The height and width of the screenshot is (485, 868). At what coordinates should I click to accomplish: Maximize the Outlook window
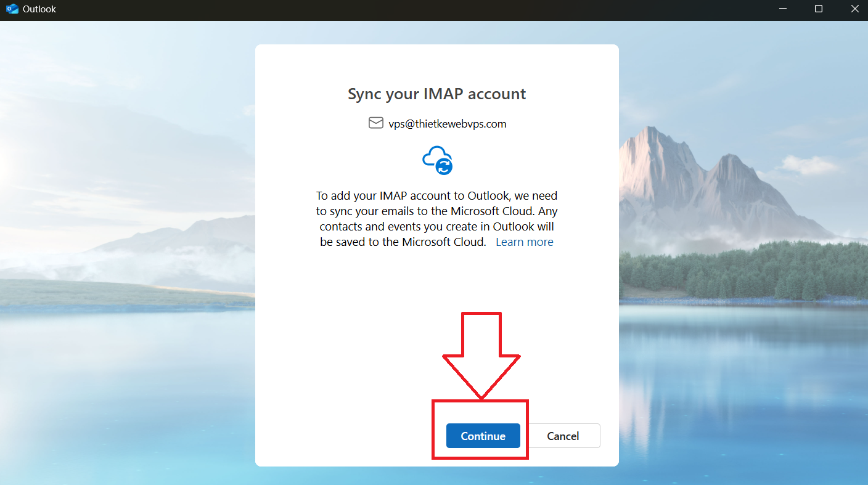(x=819, y=9)
